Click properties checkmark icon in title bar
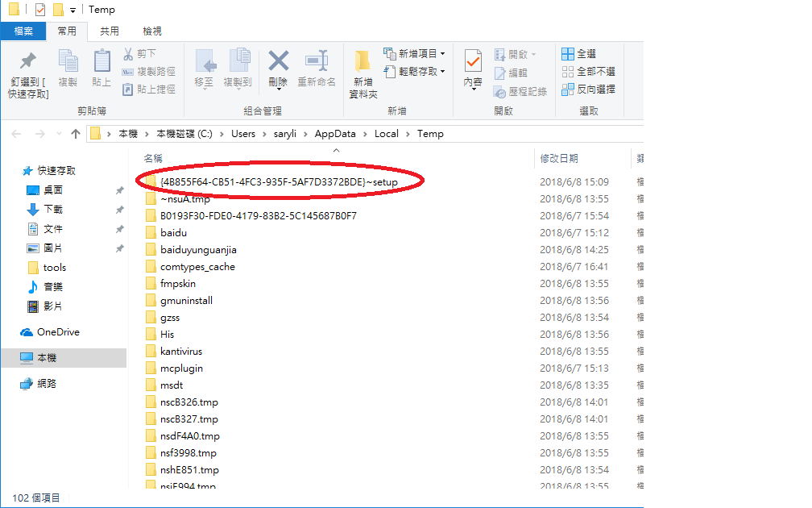The width and height of the screenshot is (812, 508). point(40,10)
